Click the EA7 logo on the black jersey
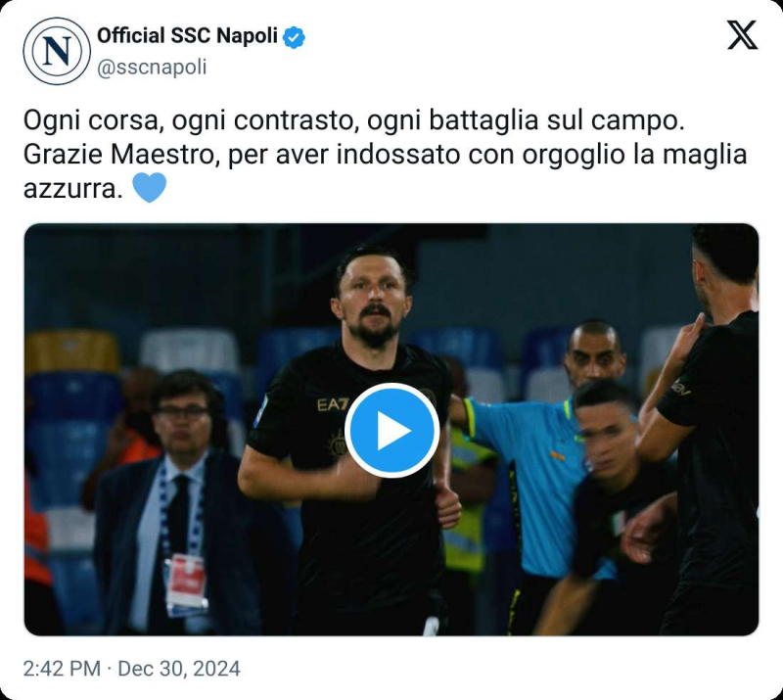 (333, 403)
